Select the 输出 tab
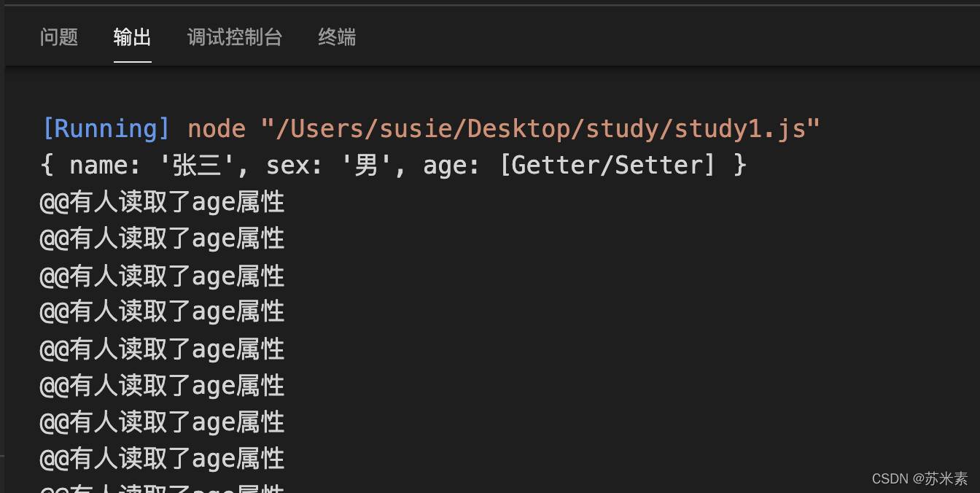The width and height of the screenshot is (980, 493). coord(133,37)
